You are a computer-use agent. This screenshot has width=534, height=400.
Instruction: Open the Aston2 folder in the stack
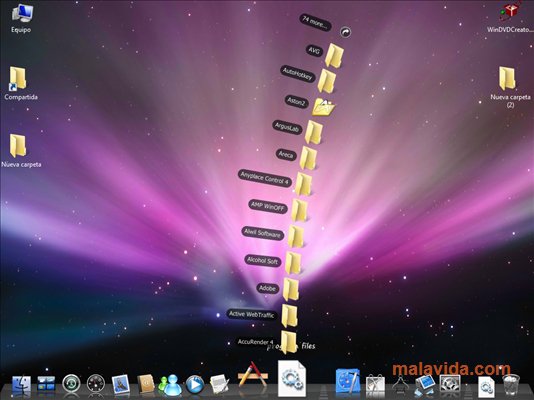324,107
